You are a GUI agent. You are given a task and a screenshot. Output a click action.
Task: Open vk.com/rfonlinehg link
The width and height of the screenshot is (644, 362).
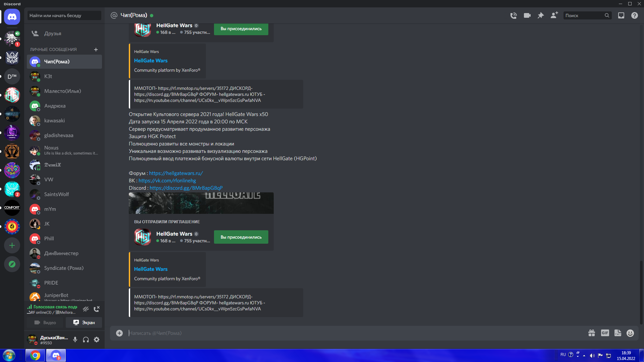167,181
